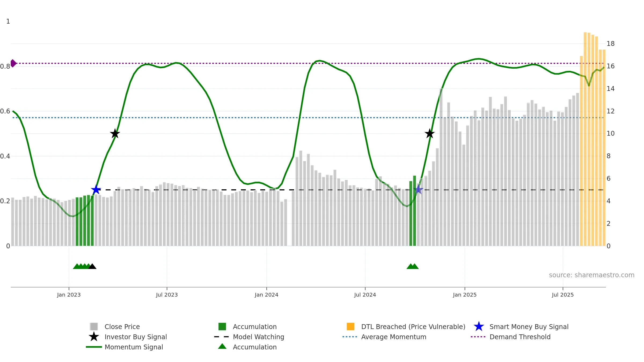Click the purple diamond on Demand Threshold line

click(13, 63)
